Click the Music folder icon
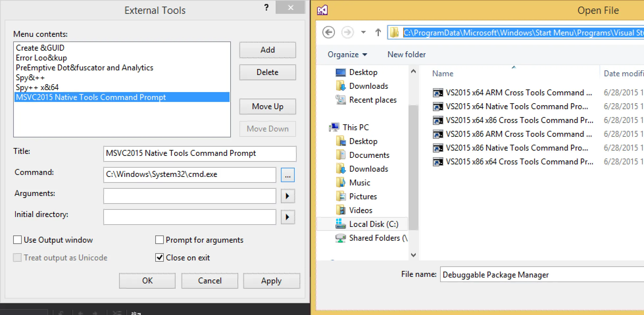Image resolution: width=644 pixels, height=315 pixels. 340,182
